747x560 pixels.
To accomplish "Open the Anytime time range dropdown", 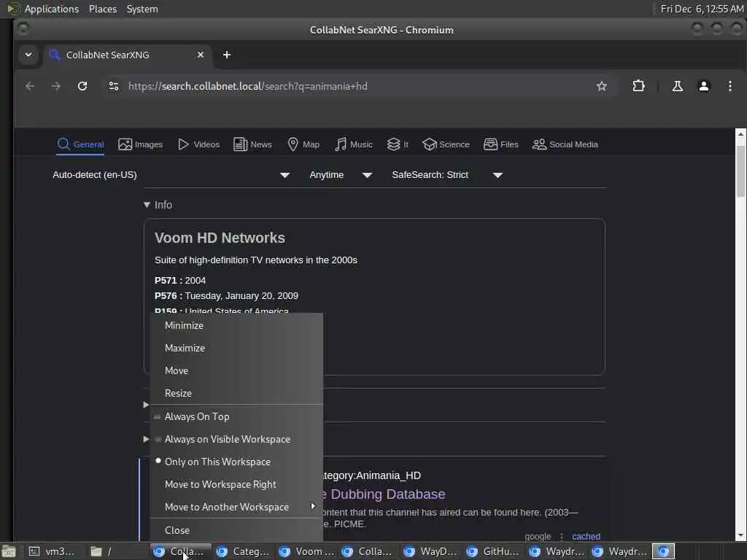I will 341,175.
